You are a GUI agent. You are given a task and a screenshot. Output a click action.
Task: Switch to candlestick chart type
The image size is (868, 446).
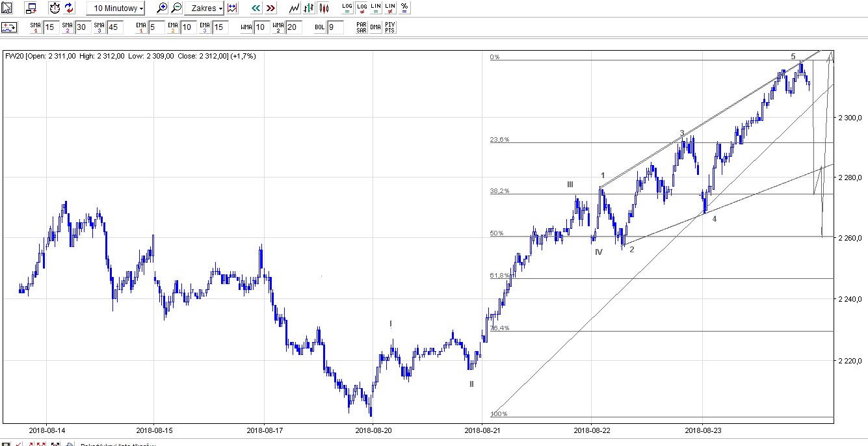324,8
